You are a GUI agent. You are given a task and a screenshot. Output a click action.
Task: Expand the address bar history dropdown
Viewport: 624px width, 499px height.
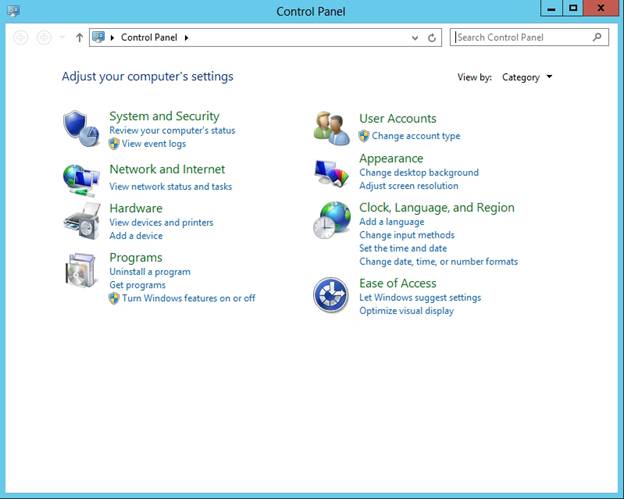click(x=415, y=38)
